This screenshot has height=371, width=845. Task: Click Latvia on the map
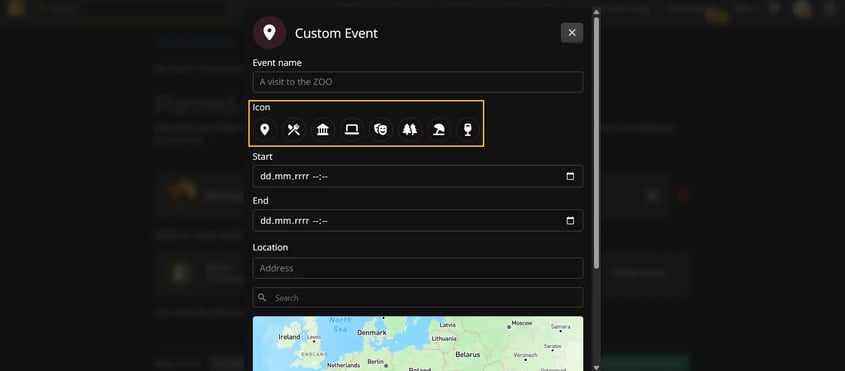[448, 325]
